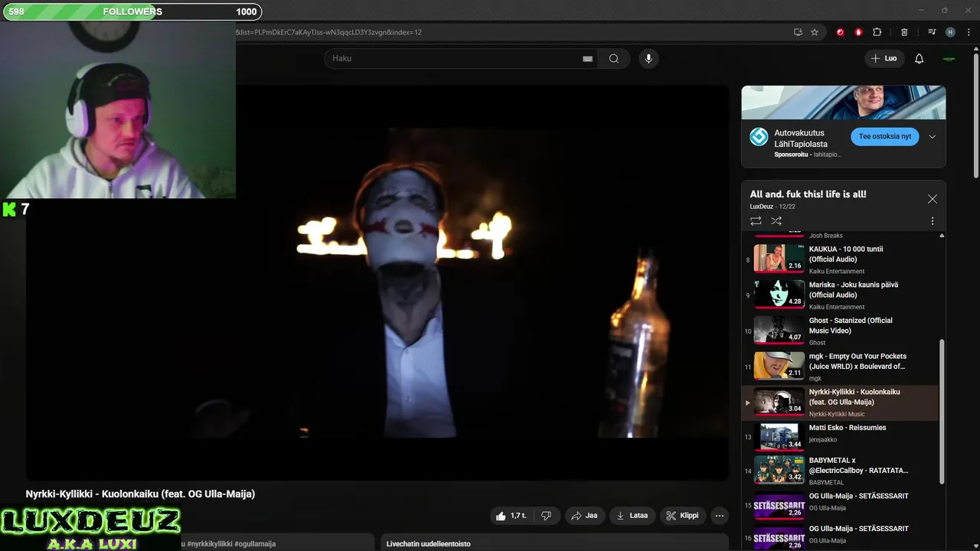Toggle playlist loop mode

[x=756, y=221]
